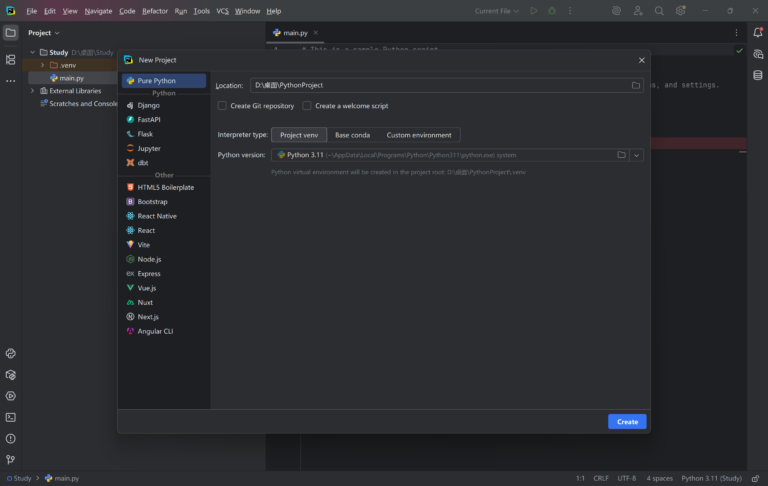Viewport: 768px width, 486px height.
Task: Open Edit menu
Action: tap(49, 11)
